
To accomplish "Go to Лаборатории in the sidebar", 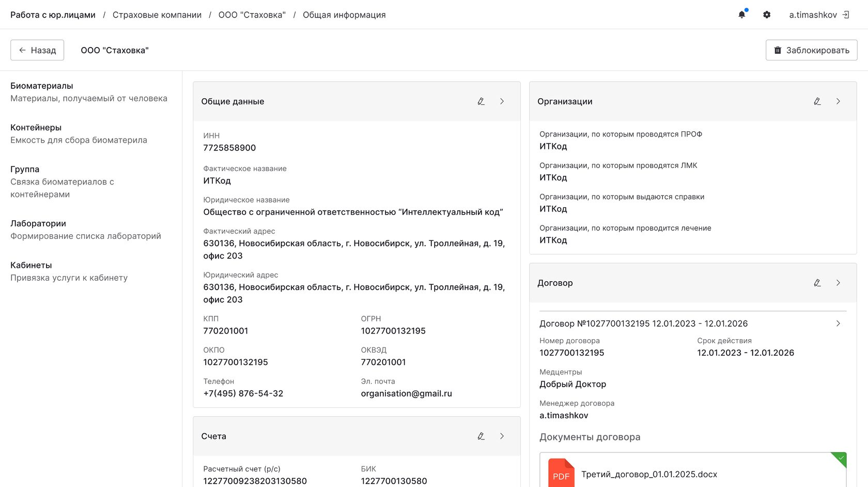I will [x=38, y=223].
